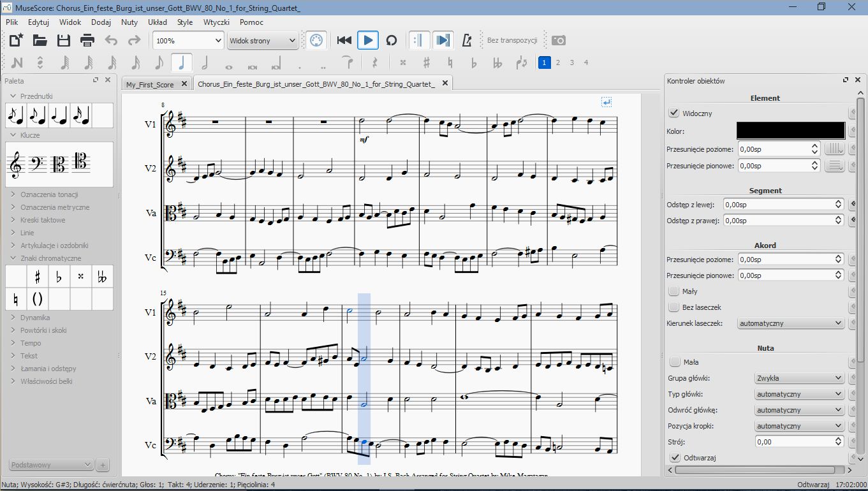Open the Edytuj menu

(x=38, y=22)
